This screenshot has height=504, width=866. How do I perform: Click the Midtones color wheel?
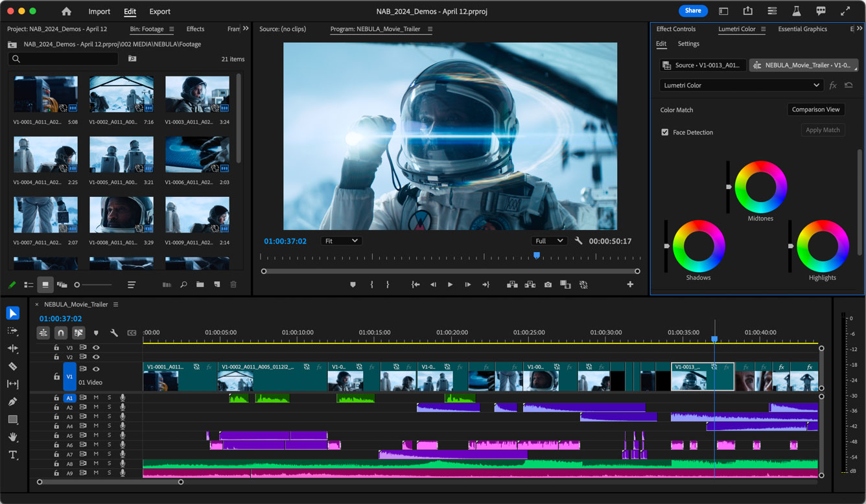[x=760, y=187]
